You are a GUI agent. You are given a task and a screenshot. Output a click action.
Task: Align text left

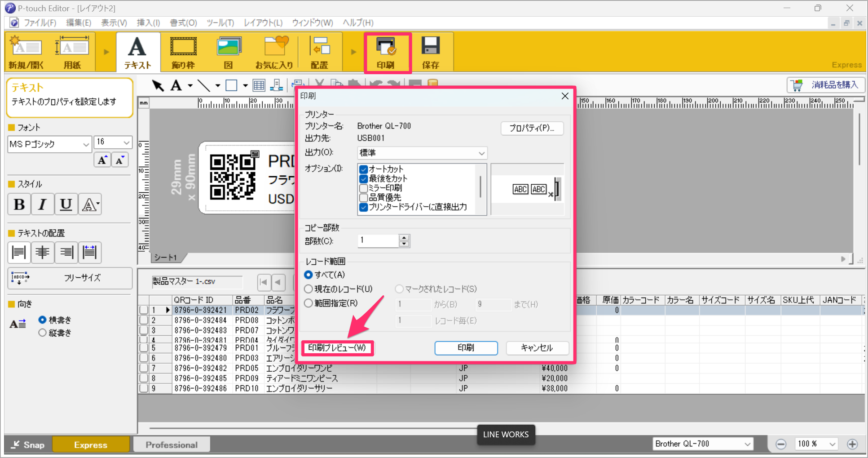(19, 252)
